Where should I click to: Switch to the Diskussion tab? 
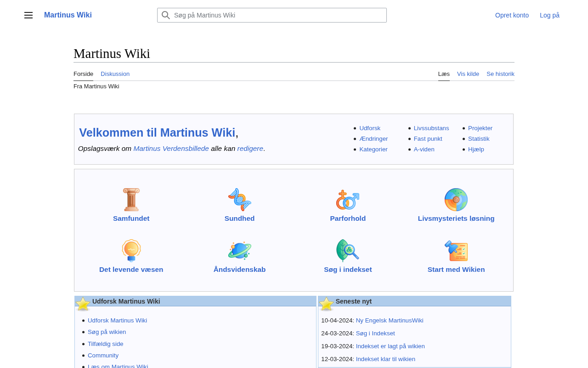(x=115, y=74)
